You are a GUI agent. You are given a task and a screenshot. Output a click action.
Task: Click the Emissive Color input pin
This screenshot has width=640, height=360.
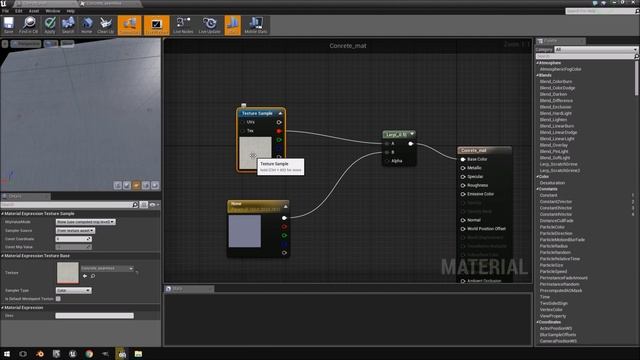(x=463, y=194)
